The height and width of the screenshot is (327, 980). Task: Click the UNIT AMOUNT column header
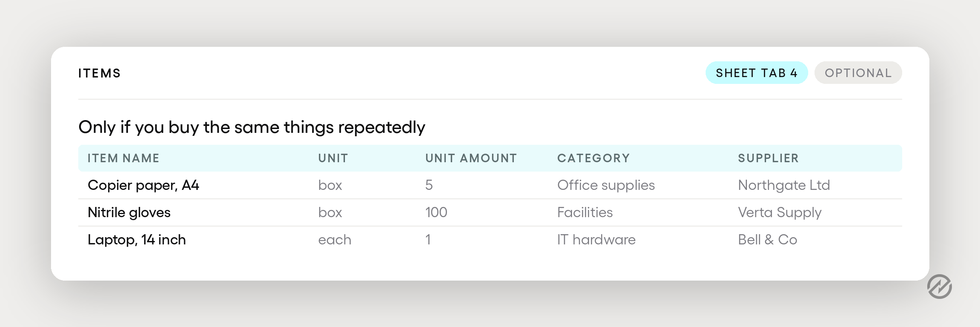471,158
